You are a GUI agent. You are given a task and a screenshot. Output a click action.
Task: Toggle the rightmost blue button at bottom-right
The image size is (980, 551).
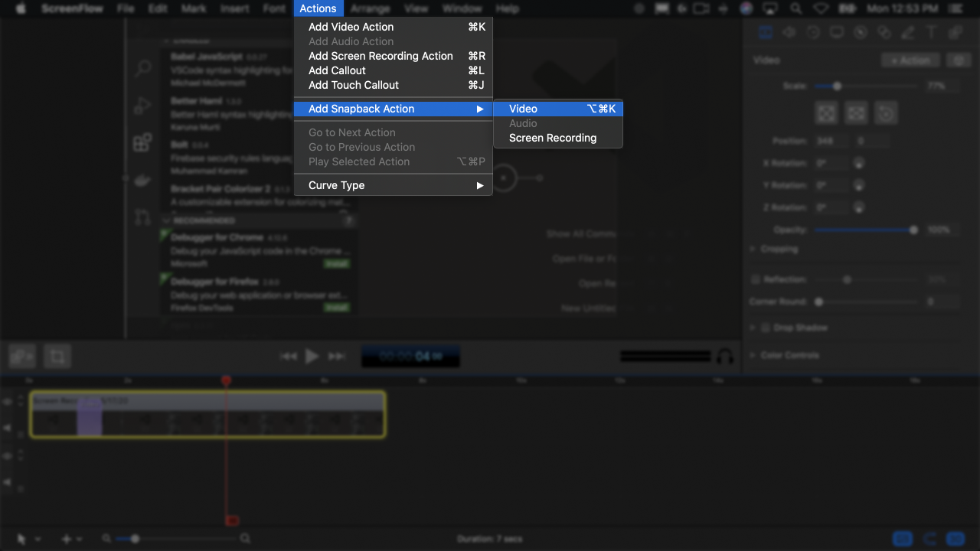pos(955,539)
